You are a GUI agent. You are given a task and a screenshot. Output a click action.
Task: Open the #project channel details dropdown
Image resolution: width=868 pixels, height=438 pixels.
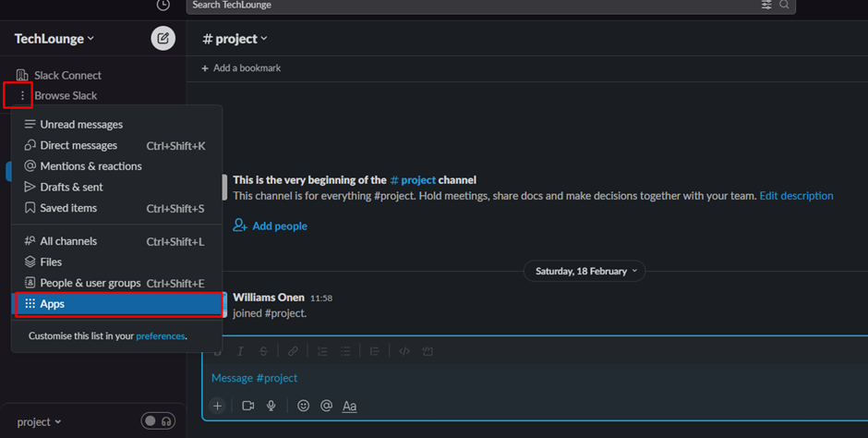pos(235,39)
